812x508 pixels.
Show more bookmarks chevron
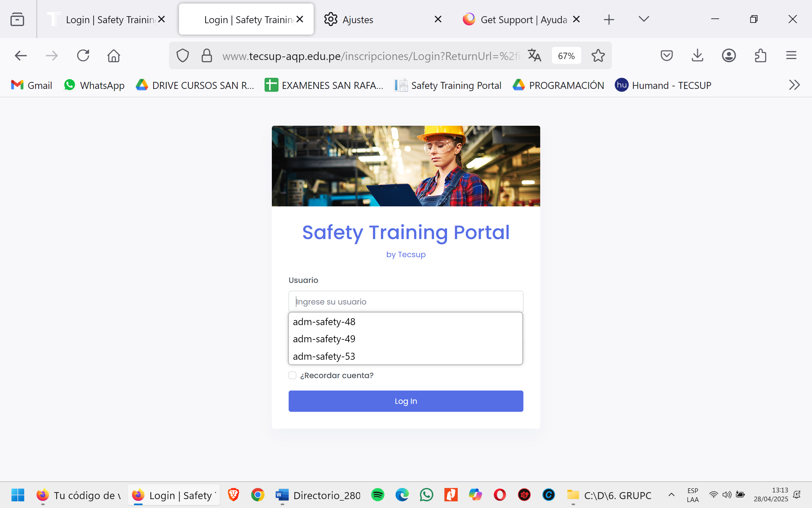pyautogui.click(x=794, y=85)
